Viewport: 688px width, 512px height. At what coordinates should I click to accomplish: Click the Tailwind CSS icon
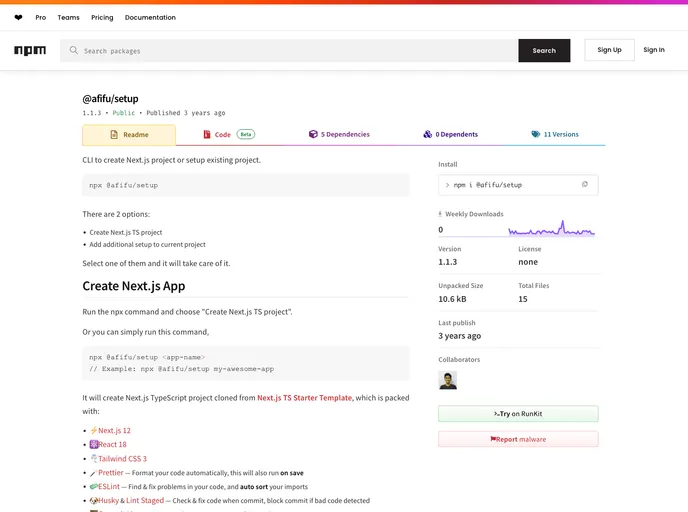tap(93, 458)
